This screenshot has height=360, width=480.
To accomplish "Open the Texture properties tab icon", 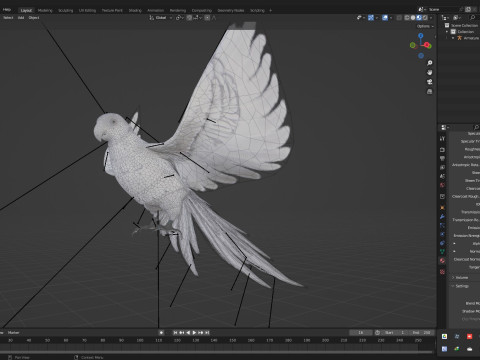I will click(442, 272).
